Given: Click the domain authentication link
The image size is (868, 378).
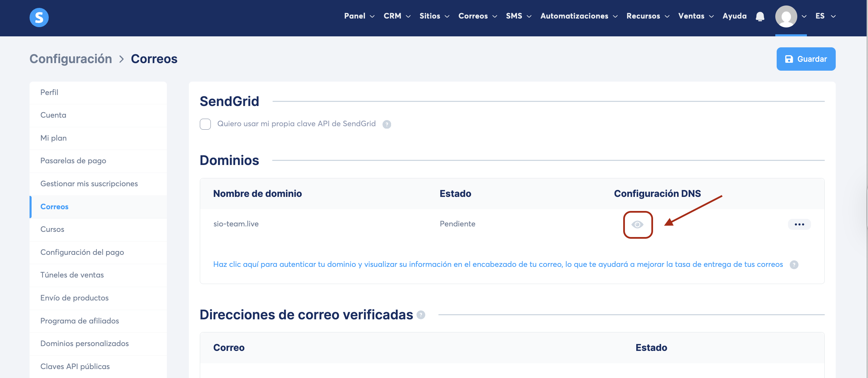Looking at the screenshot, I should (498, 264).
